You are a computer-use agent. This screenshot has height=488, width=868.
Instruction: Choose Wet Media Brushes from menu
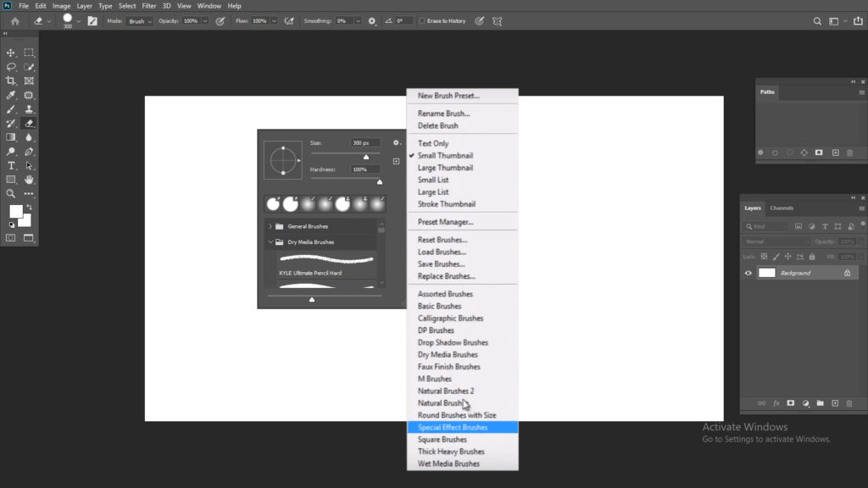462,463
